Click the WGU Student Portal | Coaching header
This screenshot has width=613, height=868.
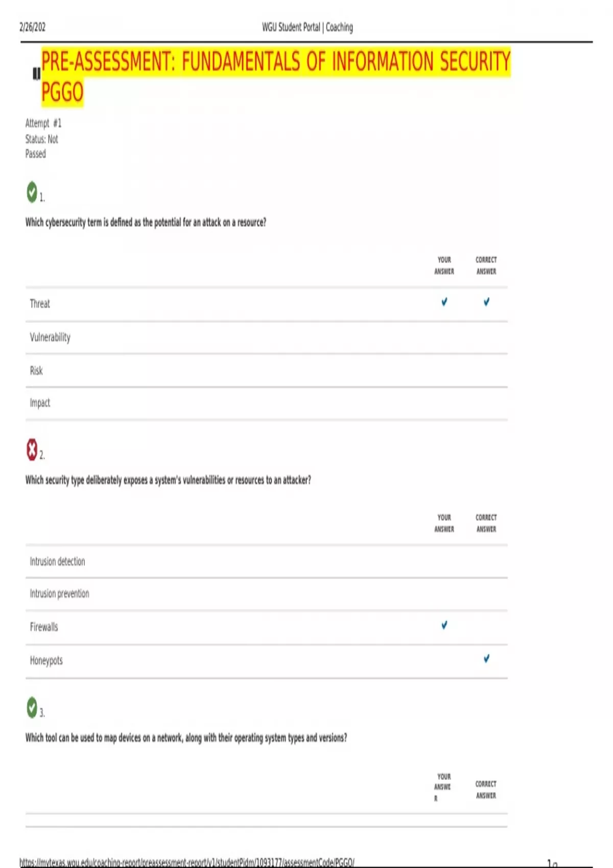click(x=308, y=27)
